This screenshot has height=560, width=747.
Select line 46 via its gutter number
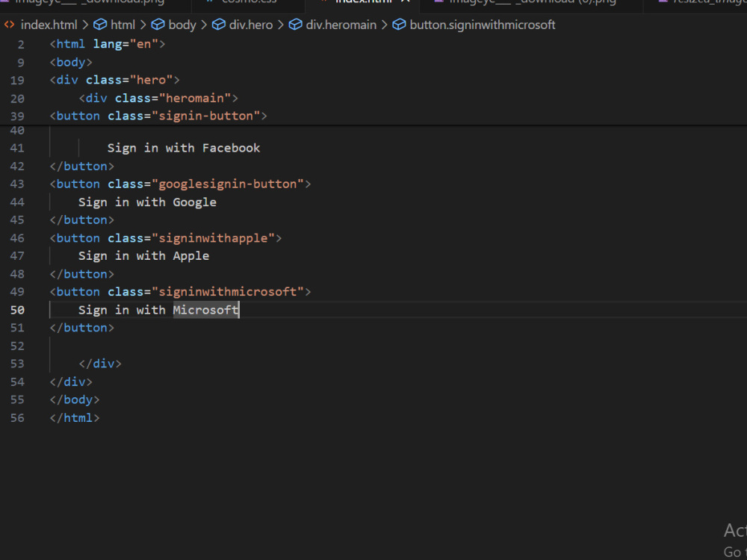pos(17,238)
